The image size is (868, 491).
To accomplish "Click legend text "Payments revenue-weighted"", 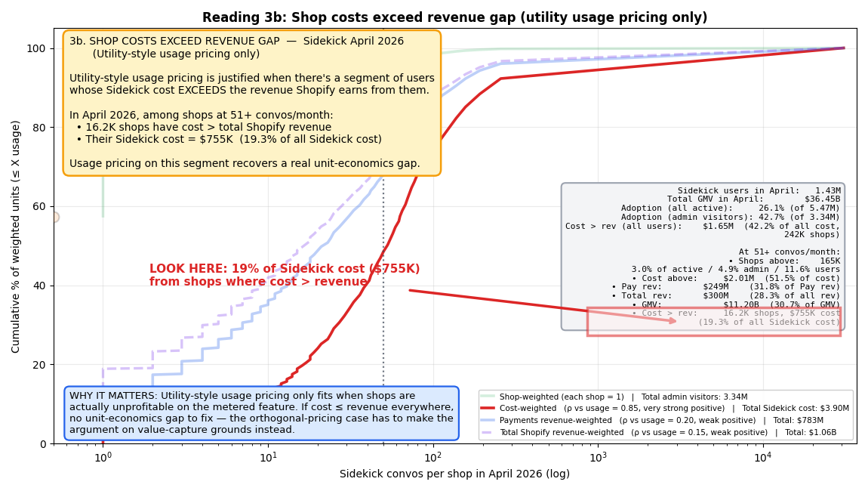I will 556,421.
